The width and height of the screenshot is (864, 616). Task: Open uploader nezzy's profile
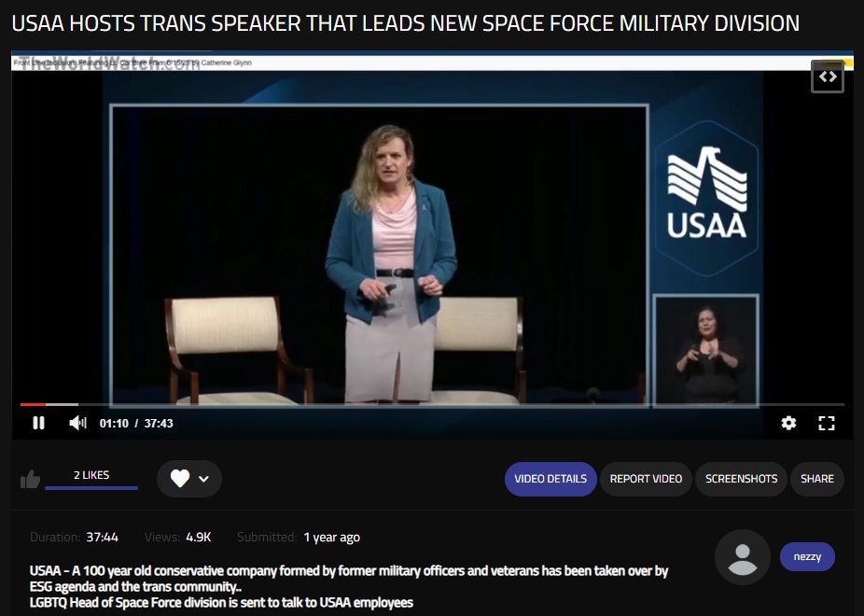point(807,556)
